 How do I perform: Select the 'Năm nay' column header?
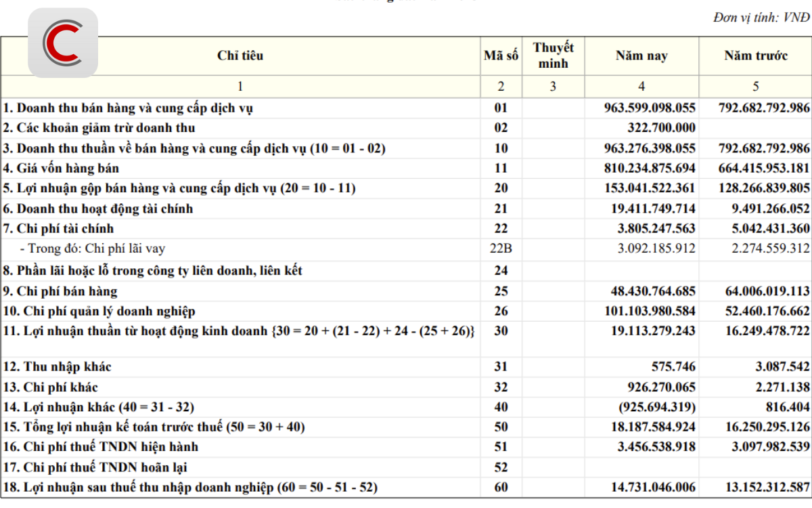(x=641, y=56)
